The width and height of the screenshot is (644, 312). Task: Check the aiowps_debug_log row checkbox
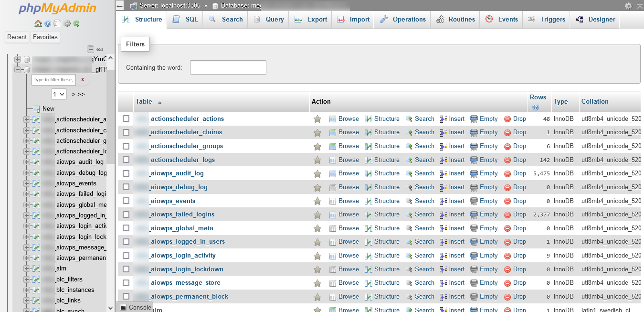(126, 187)
